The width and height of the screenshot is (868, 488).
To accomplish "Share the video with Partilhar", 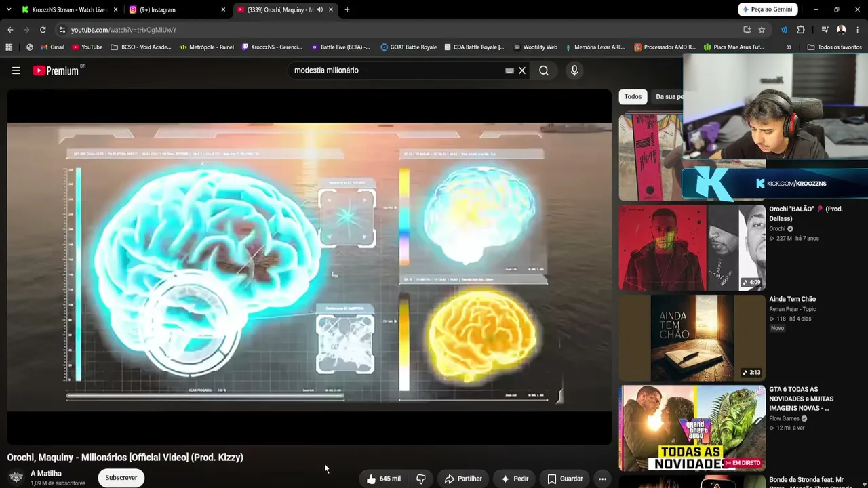I will click(463, 479).
